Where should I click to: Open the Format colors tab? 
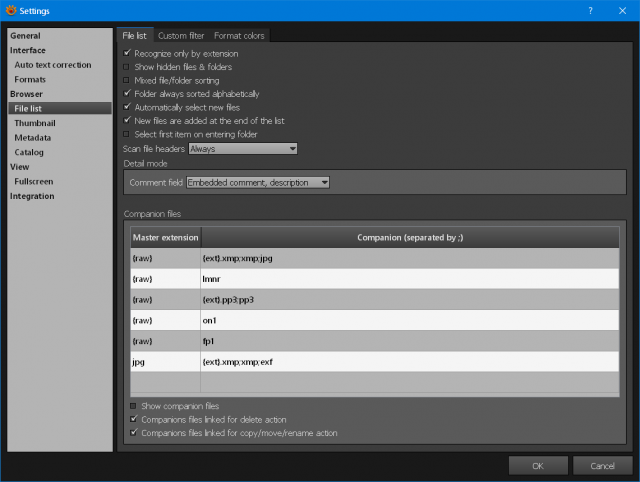(239, 36)
